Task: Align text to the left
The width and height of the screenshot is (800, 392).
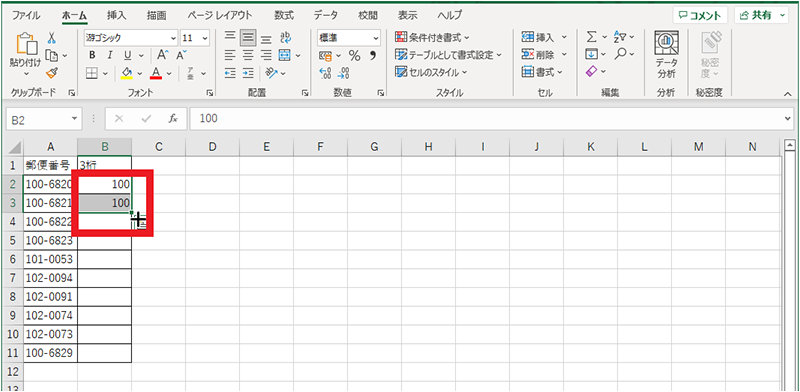Action: [x=231, y=55]
